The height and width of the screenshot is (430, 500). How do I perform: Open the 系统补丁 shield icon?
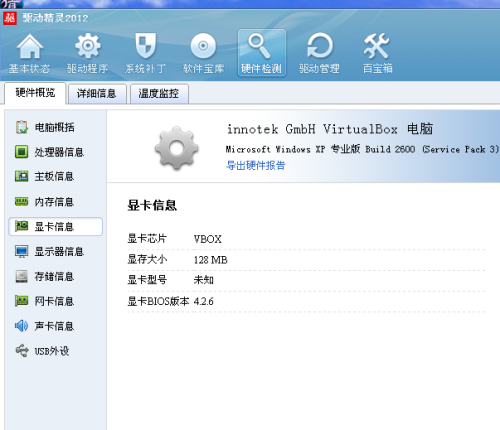(x=146, y=45)
